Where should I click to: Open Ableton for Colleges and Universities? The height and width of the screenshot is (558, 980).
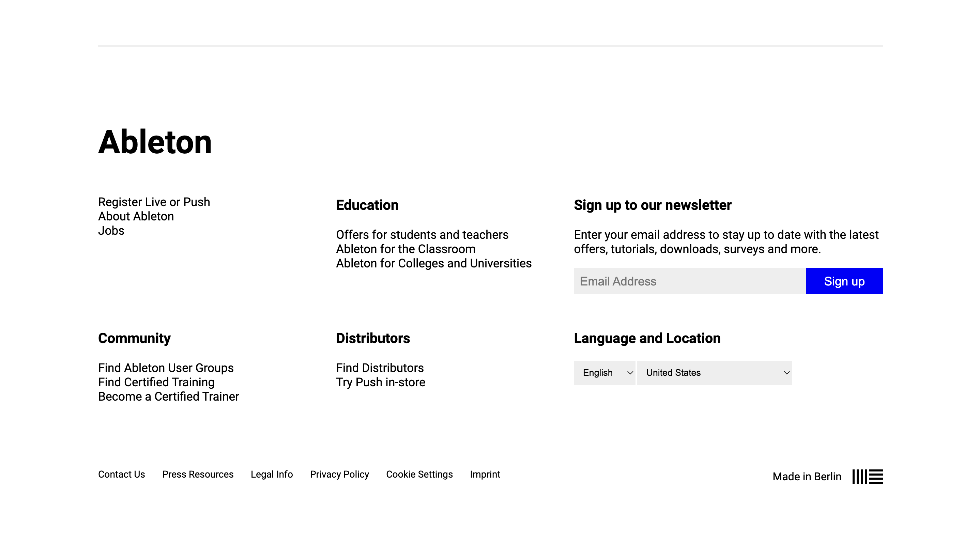point(433,263)
